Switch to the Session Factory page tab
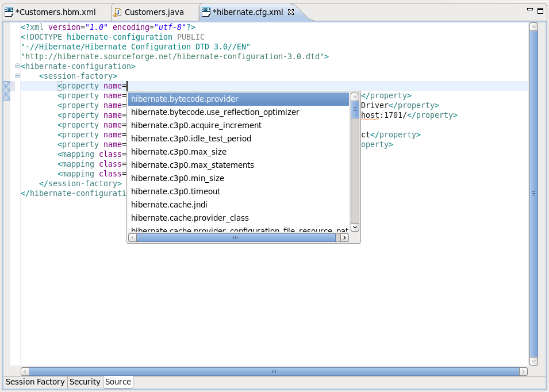549x392 pixels. tap(35, 382)
